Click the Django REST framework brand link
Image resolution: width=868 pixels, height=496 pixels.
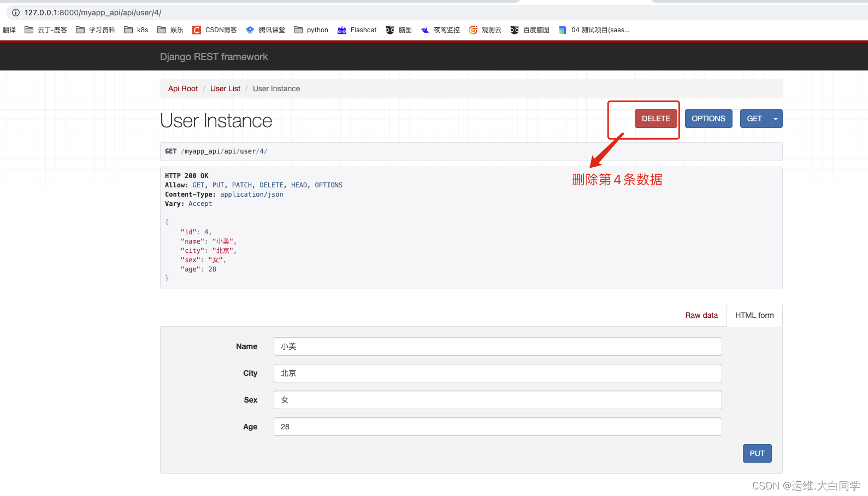pyautogui.click(x=214, y=57)
